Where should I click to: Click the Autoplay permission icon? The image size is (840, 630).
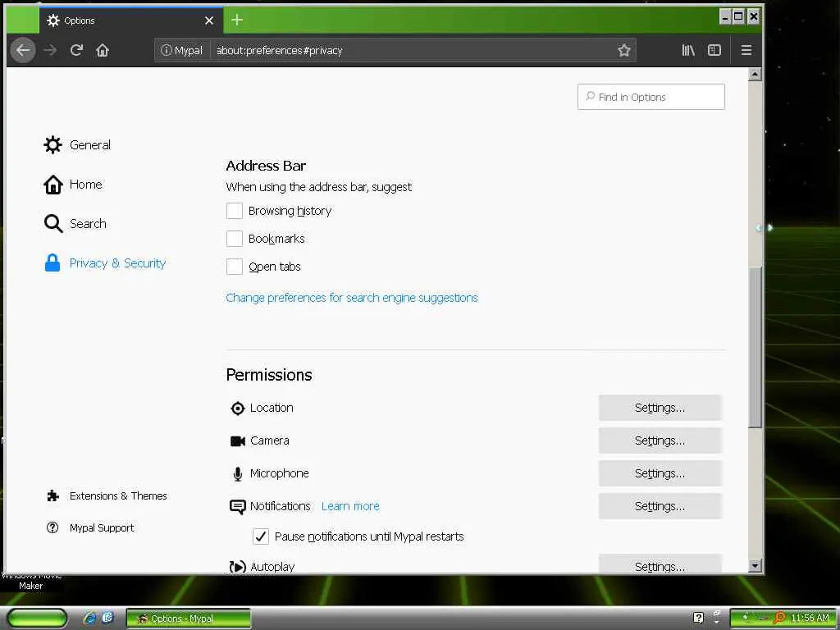point(237,566)
